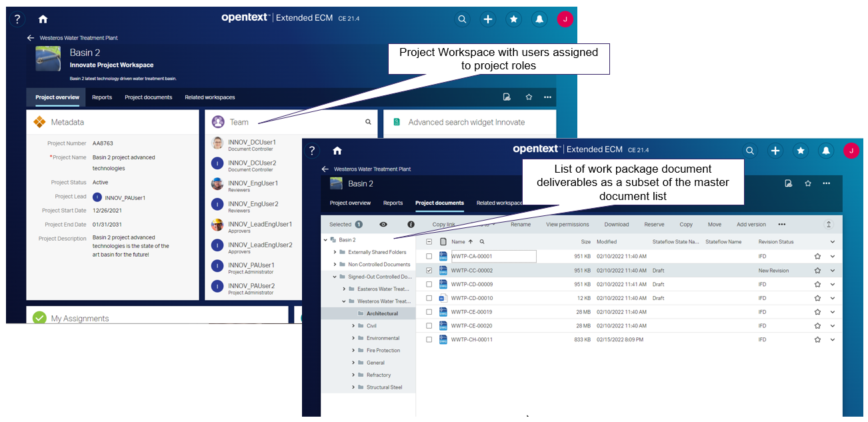Select the checkbox for WWTP-CE-00020

tap(429, 325)
